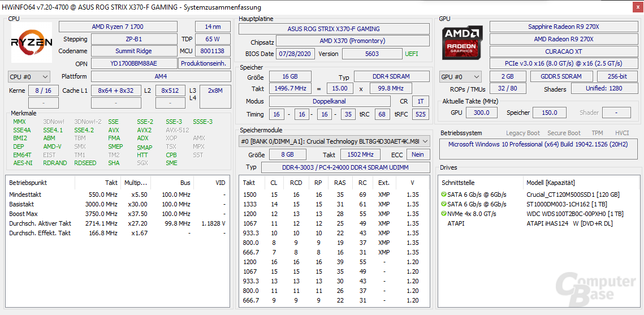Select the Boost Max row
The height and width of the screenshot is (315, 644).
[x=118, y=214]
